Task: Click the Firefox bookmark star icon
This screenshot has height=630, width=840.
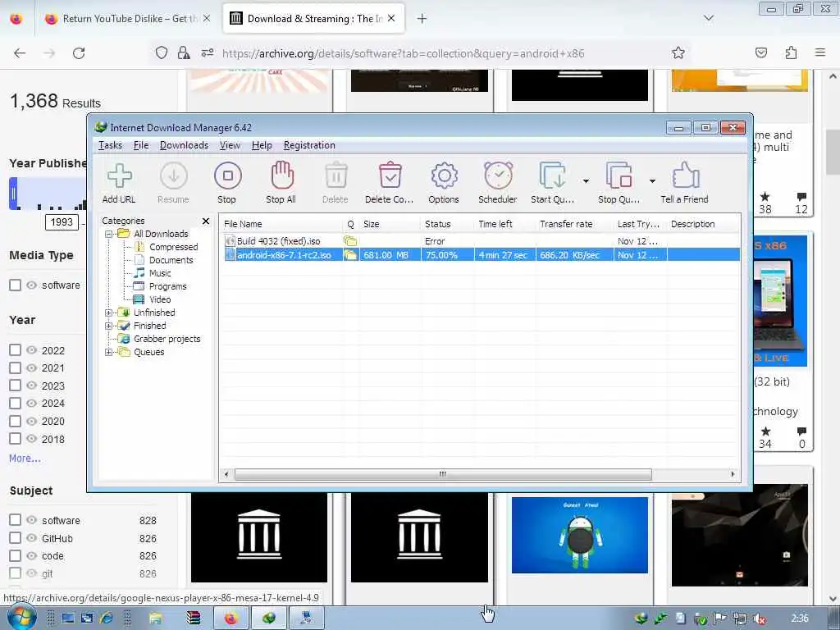Action: pos(678,53)
